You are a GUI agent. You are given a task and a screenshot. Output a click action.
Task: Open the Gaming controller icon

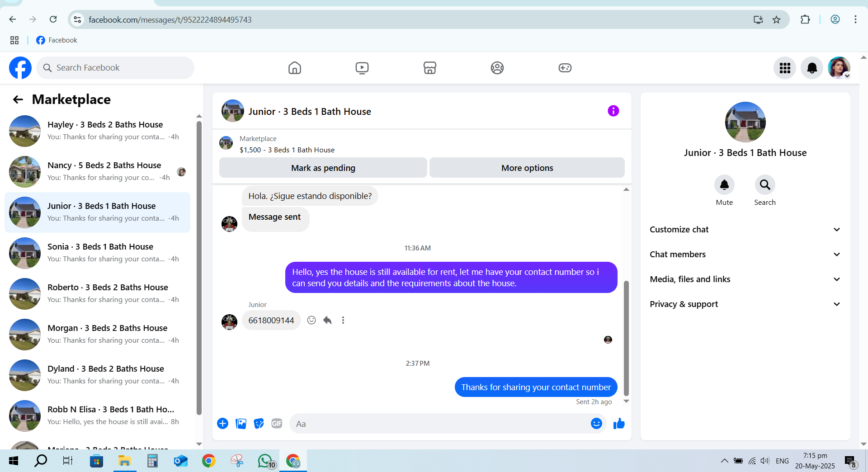565,68
